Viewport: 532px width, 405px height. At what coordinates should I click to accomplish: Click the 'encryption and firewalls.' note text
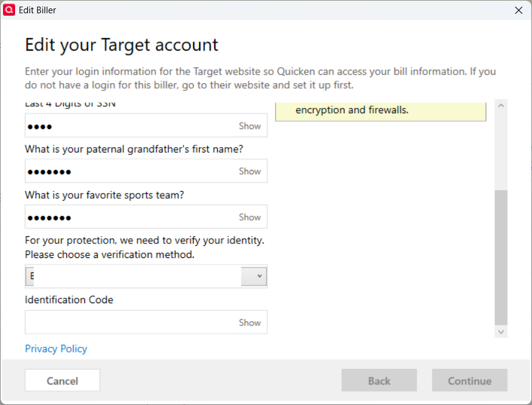[x=352, y=110]
